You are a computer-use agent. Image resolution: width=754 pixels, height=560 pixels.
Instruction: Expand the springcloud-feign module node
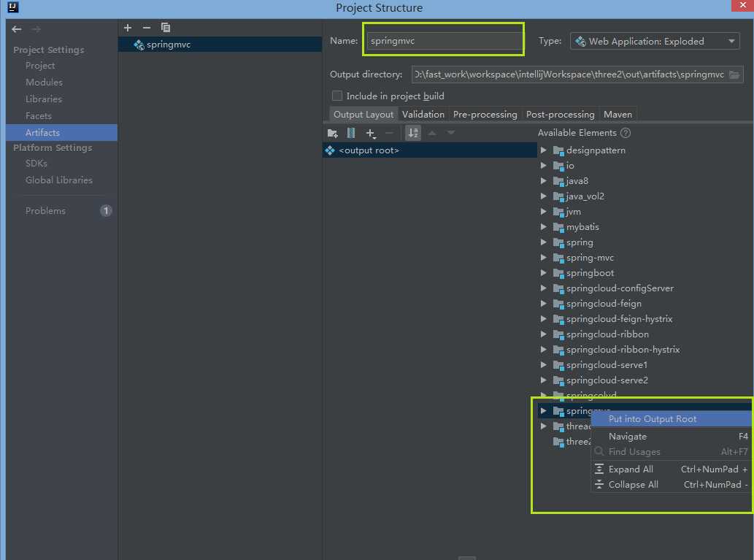pyautogui.click(x=543, y=304)
